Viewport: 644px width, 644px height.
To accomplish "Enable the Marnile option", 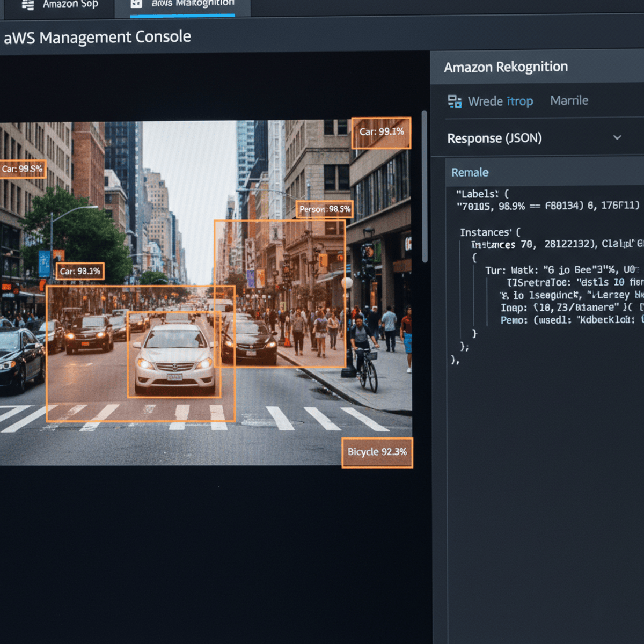I will (x=568, y=100).
